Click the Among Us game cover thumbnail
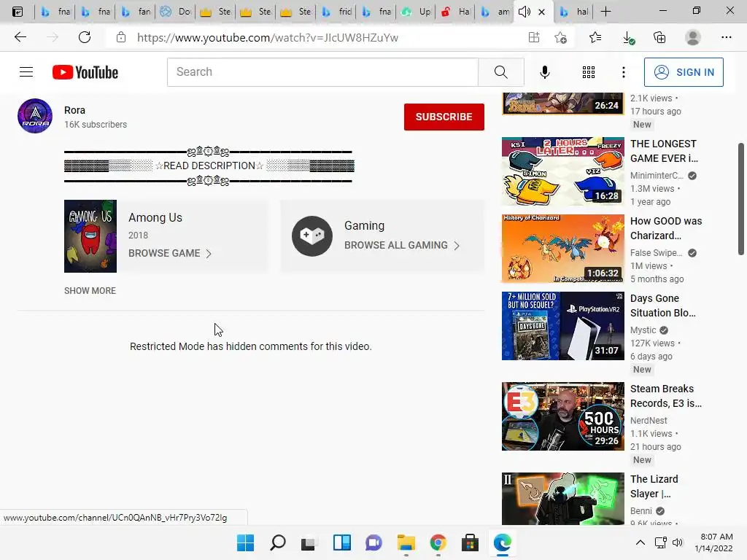Image resolution: width=747 pixels, height=560 pixels. tap(90, 236)
